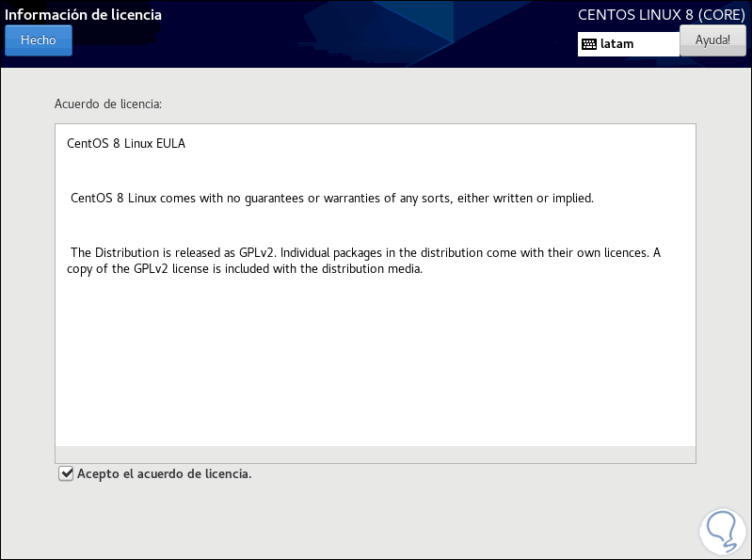Click the 'CentOS 8 Linux EULA' heading
Screen dimensions: 752x560
(126, 144)
